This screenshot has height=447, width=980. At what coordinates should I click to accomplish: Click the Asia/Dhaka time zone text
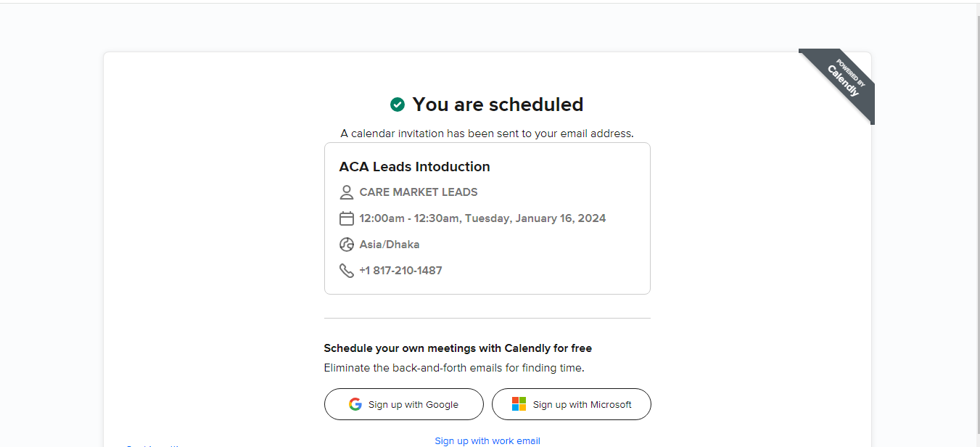point(390,245)
